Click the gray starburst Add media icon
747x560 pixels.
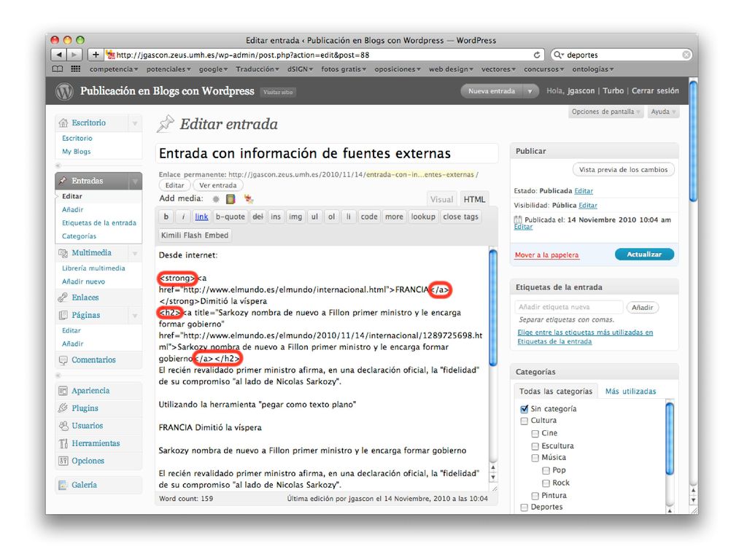[x=216, y=199]
